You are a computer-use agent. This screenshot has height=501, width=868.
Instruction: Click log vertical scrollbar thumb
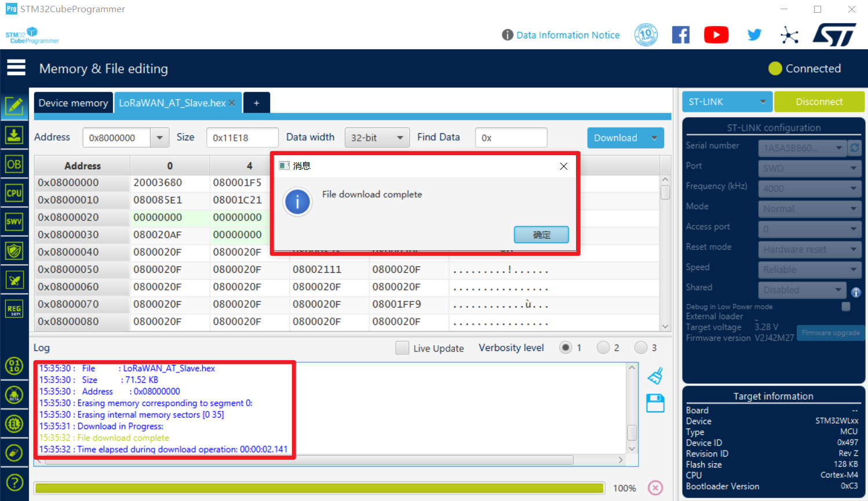pyautogui.click(x=632, y=433)
